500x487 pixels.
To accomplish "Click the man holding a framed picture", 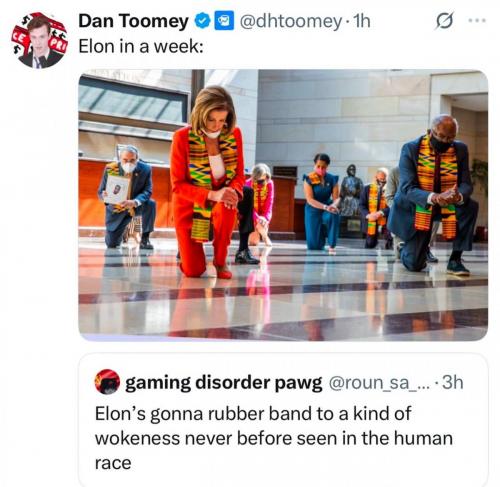I will click(x=127, y=197).
